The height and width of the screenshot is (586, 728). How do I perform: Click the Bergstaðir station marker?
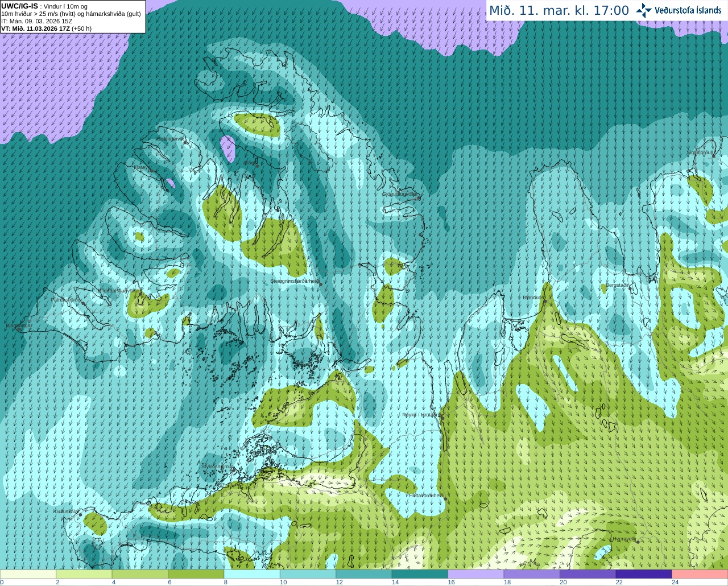click(631, 288)
